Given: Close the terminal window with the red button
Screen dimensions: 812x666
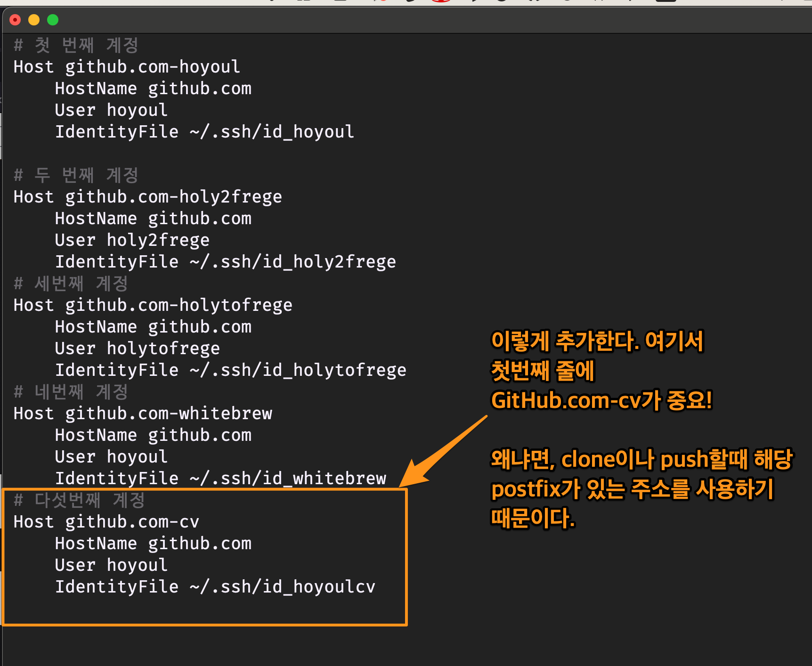Looking at the screenshot, I should coord(15,20).
